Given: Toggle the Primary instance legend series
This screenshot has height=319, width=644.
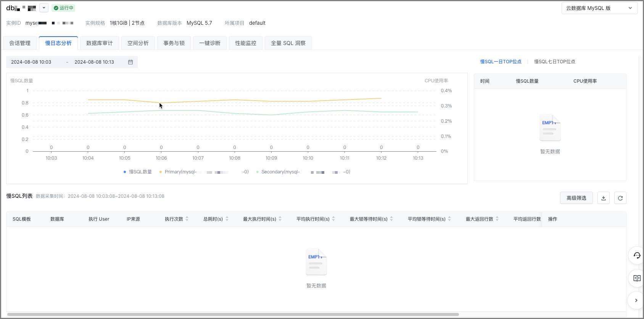Looking at the screenshot, I should 204,172.
